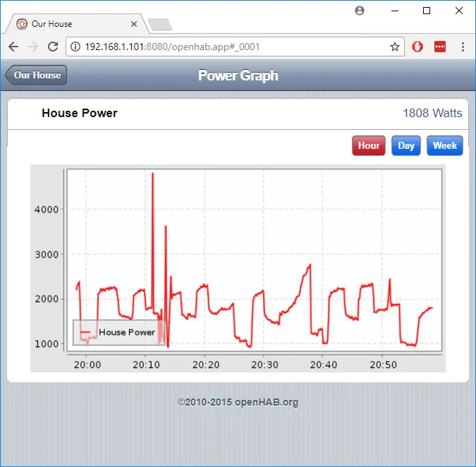
Task: Click the Our House tab favicon
Action: (x=22, y=24)
